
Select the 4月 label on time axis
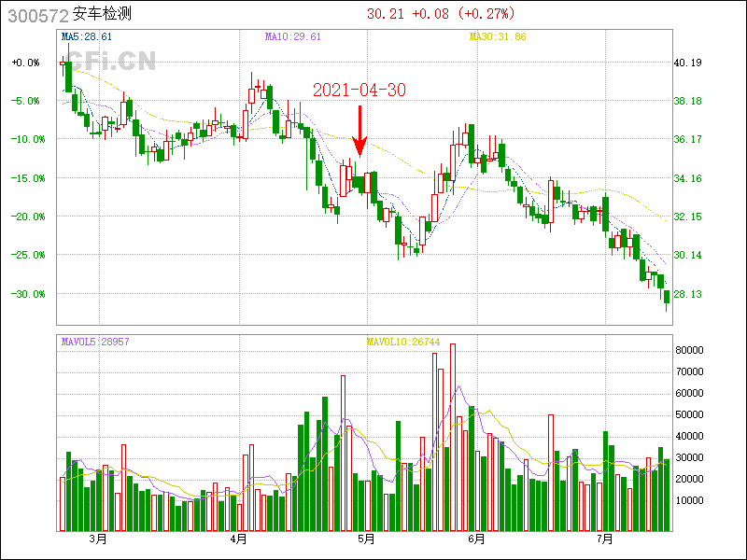239,539
